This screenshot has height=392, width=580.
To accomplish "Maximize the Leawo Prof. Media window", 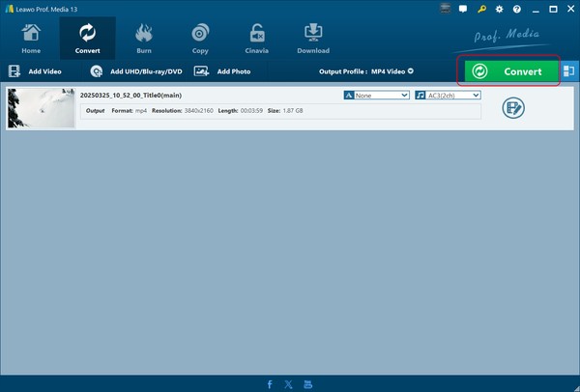I will click(x=553, y=10).
